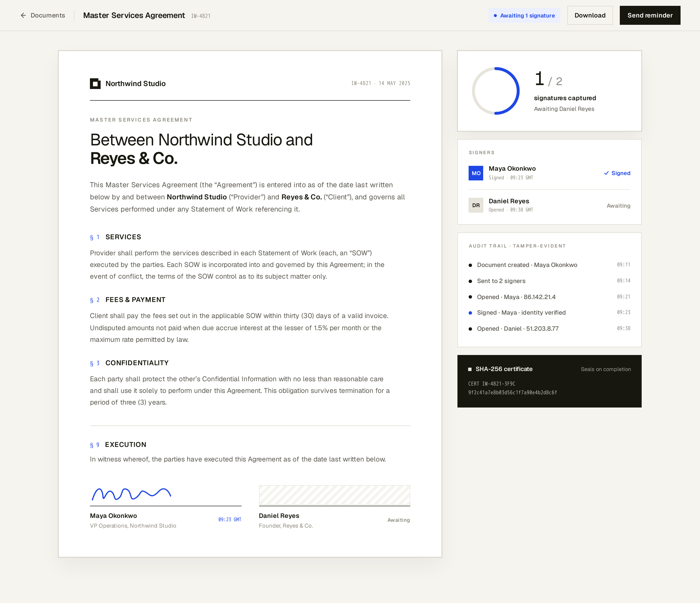Click Awaiting label under Daniel's signature block

(x=399, y=520)
